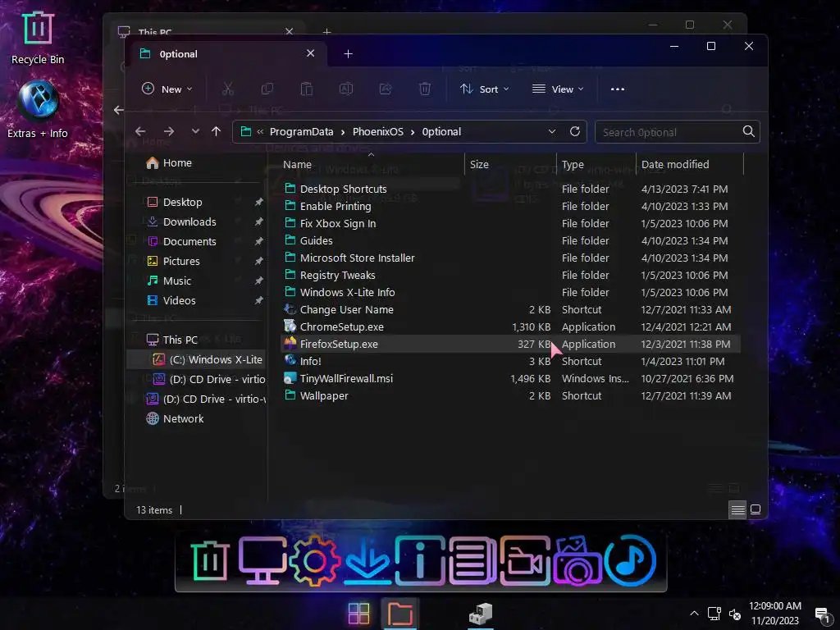Screen dimensions: 840x630
Task: Open the dock Recycle Bin icon
Action: point(210,561)
